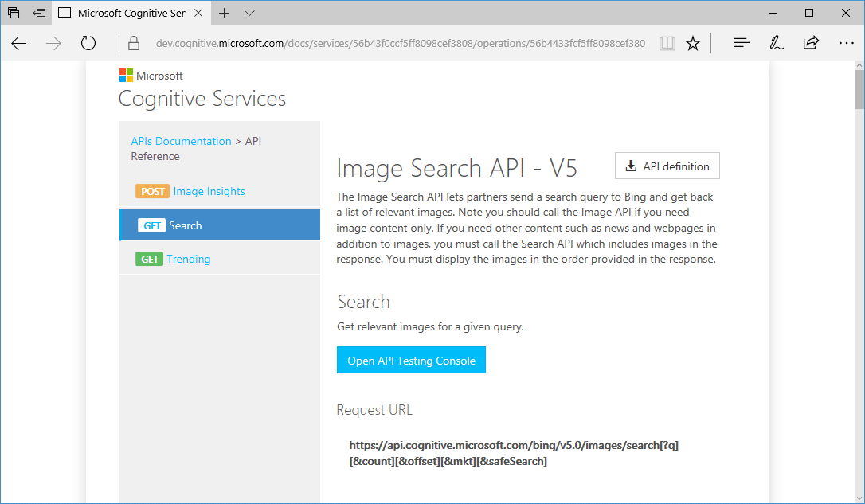Click the Open API Testing Console button
The image size is (865, 504).
pyautogui.click(x=411, y=360)
